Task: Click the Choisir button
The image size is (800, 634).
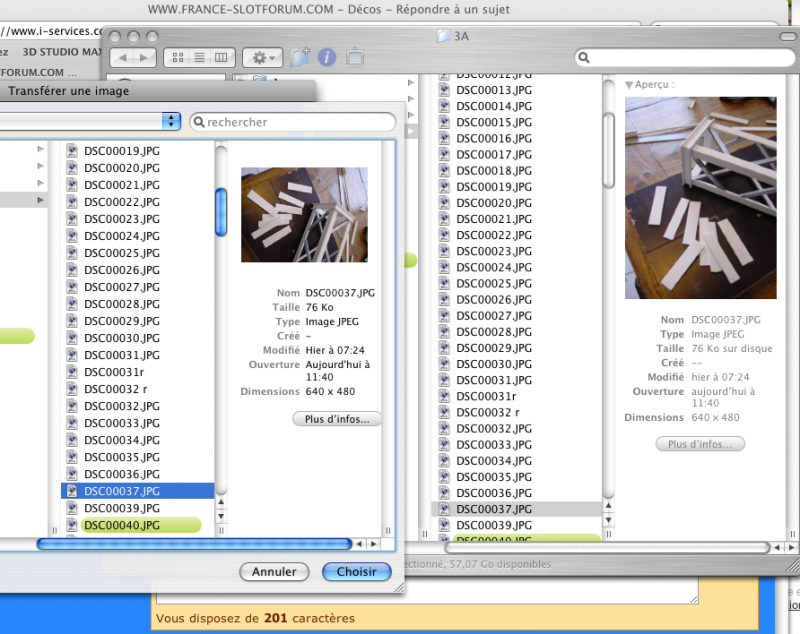Action: (x=356, y=572)
